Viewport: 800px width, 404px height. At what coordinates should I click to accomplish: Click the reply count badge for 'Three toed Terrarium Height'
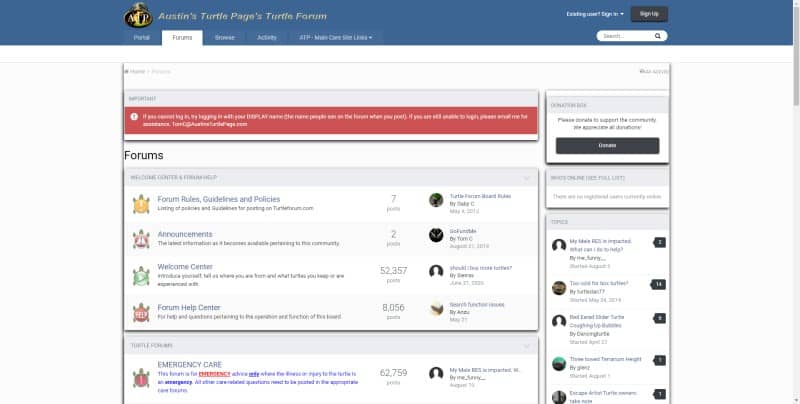[x=659, y=361]
